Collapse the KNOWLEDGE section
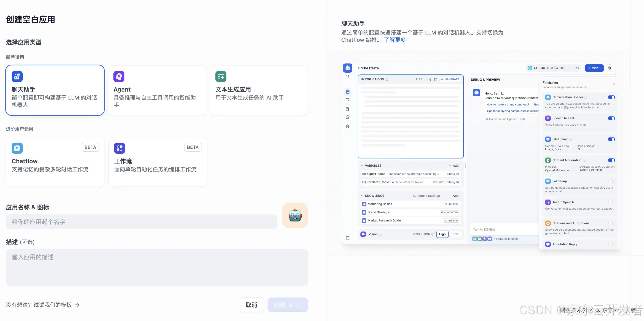The width and height of the screenshot is (644, 321). pos(362,196)
